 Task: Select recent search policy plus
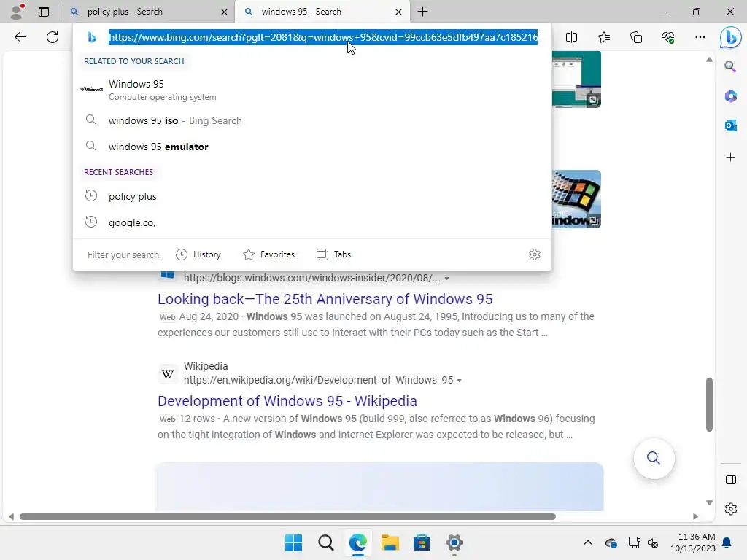312,196
